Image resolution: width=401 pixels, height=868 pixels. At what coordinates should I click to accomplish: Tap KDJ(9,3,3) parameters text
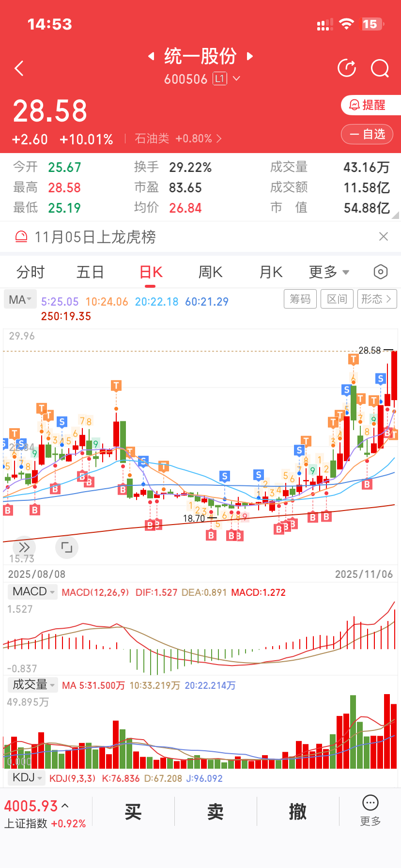73,778
